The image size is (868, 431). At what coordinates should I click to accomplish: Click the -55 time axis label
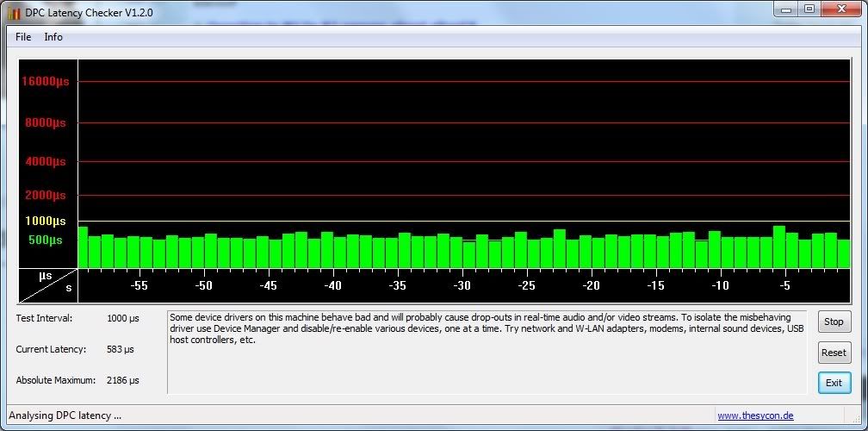139,286
